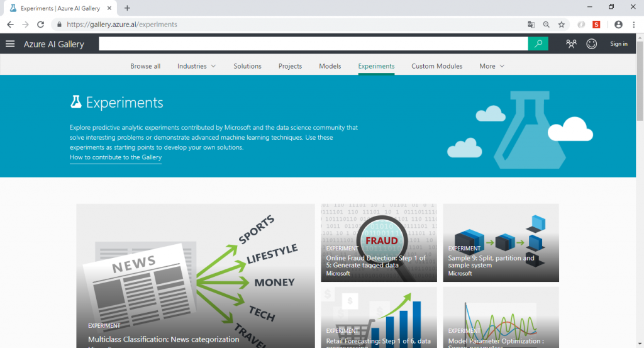Click the browser address bar URL
The height and width of the screenshot is (348, 644).
[121, 25]
